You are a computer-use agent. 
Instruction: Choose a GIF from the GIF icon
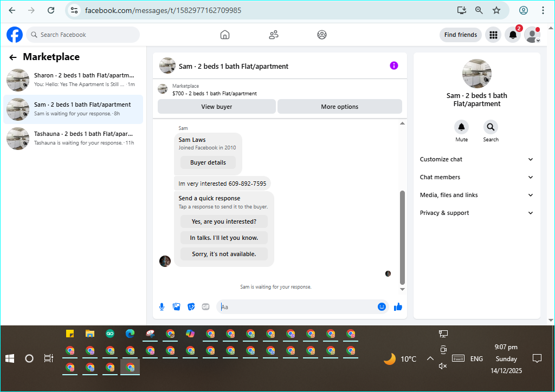click(x=205, y=307)
